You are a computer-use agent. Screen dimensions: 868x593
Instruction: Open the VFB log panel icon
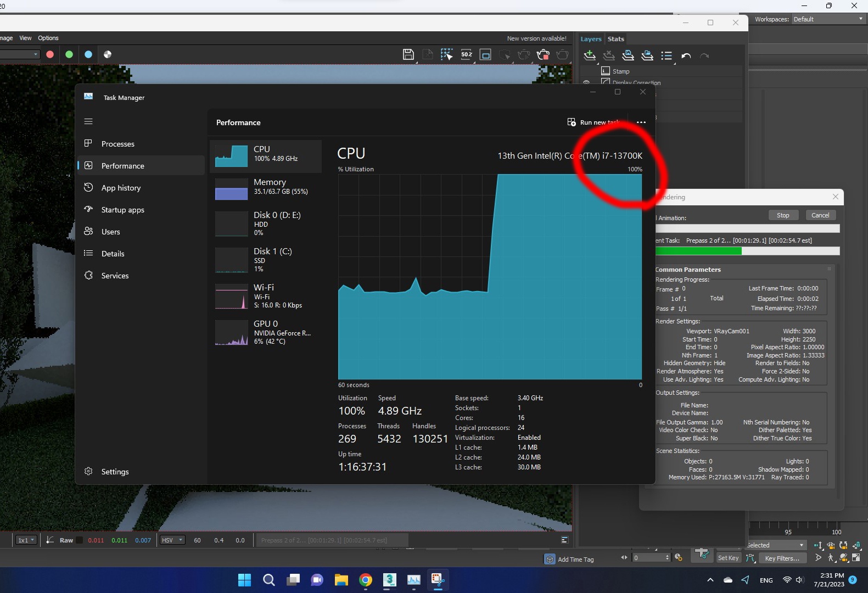coord(564,540)
